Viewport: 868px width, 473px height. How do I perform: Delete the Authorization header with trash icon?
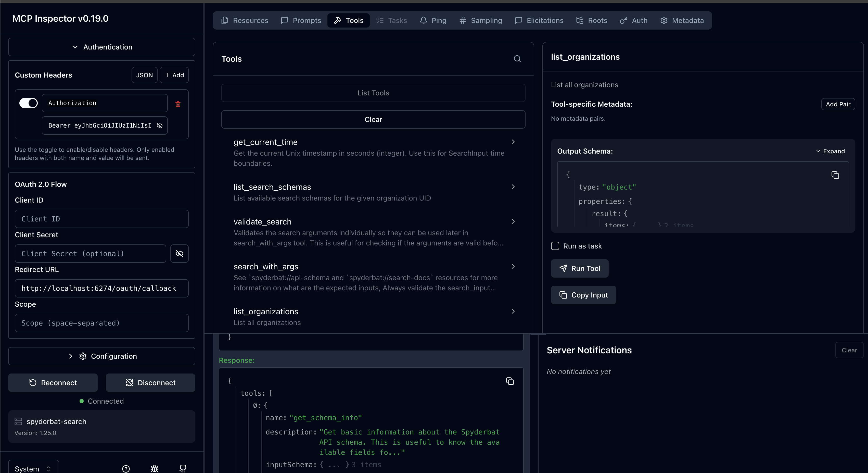coord(178,104)
